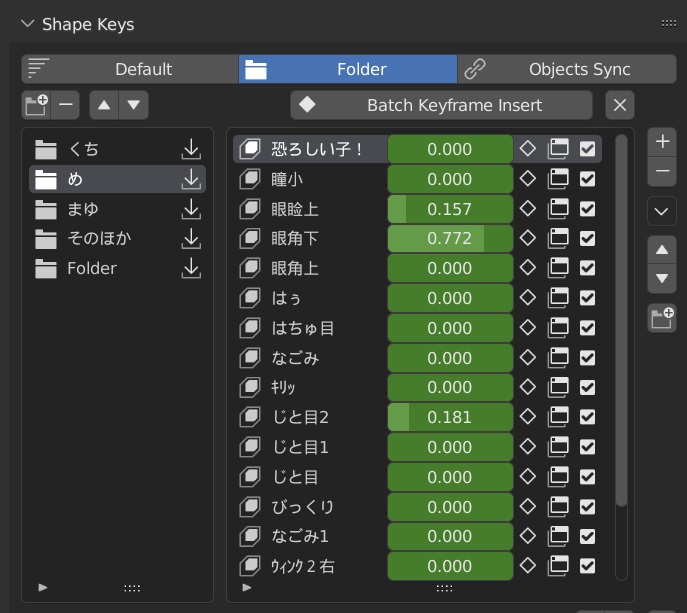Screen dimensions: 687x613
Task: Disable the なごみ shape key checkbox
Action: 587,358
